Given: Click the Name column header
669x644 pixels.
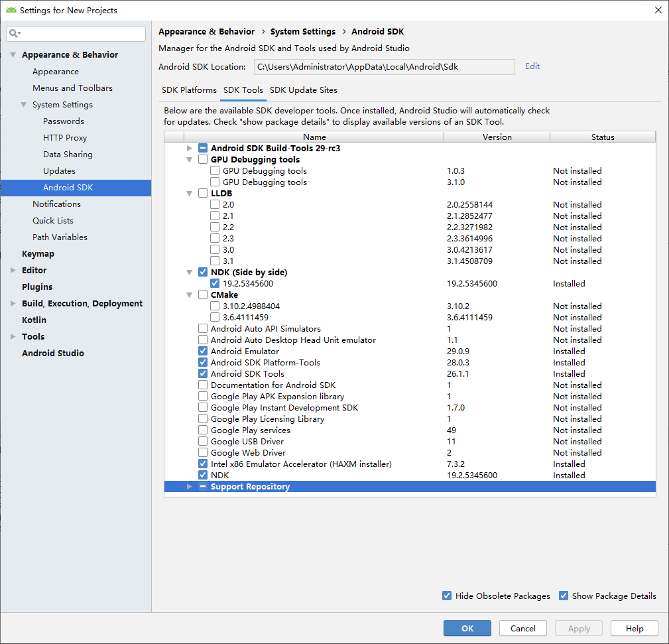Looking at the screenshot, I should (x=314, y=137).
